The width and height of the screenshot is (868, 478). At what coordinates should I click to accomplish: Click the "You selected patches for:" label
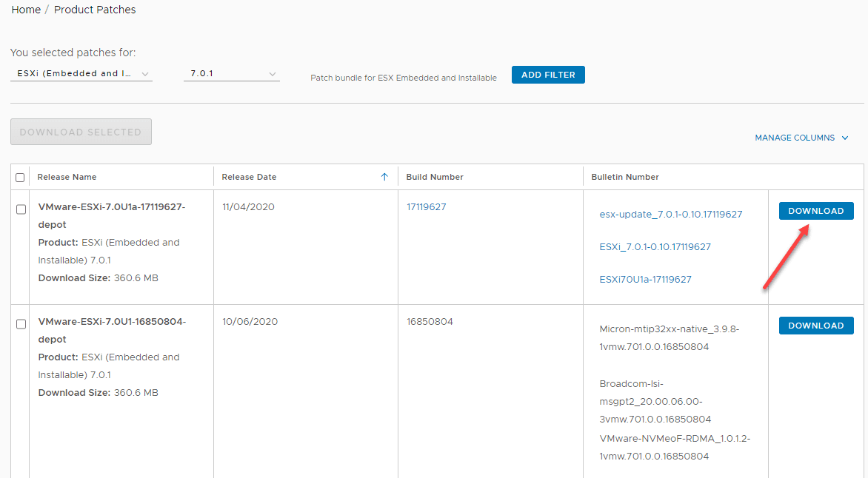point(73,53)
